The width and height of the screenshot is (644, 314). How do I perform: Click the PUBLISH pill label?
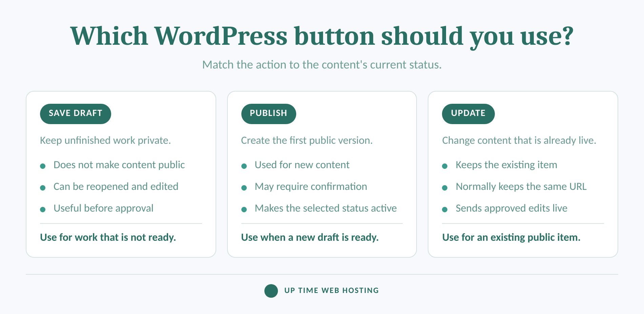268,114
